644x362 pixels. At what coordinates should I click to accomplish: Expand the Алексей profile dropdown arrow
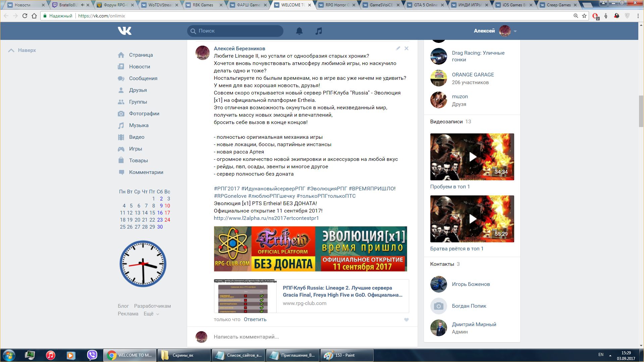515,31
